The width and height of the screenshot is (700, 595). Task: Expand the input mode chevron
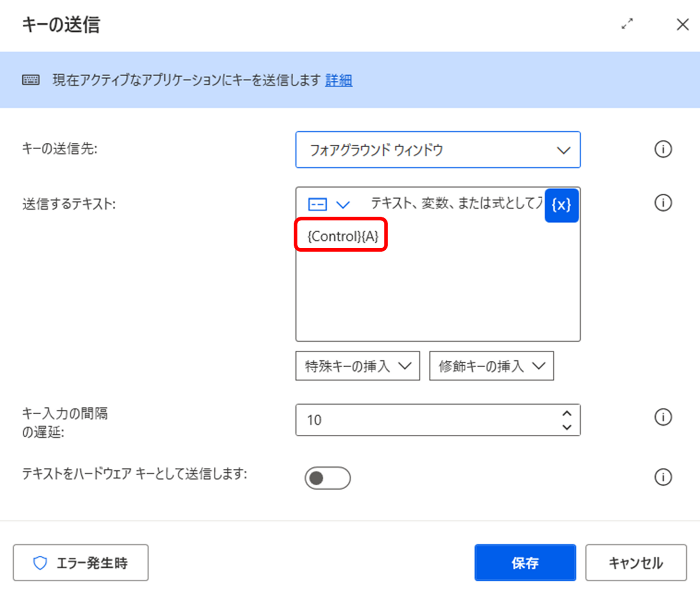click(343, 204)
